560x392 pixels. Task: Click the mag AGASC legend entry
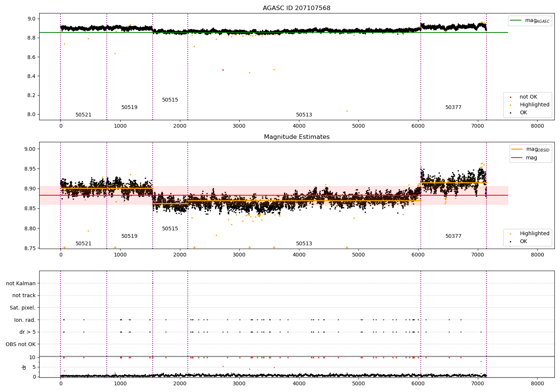click(530, 21)
